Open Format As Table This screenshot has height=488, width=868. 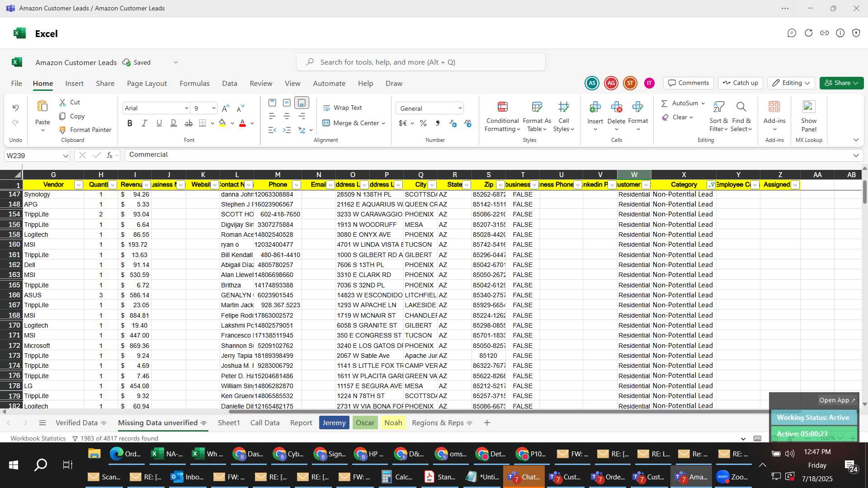tap(537, 117)
